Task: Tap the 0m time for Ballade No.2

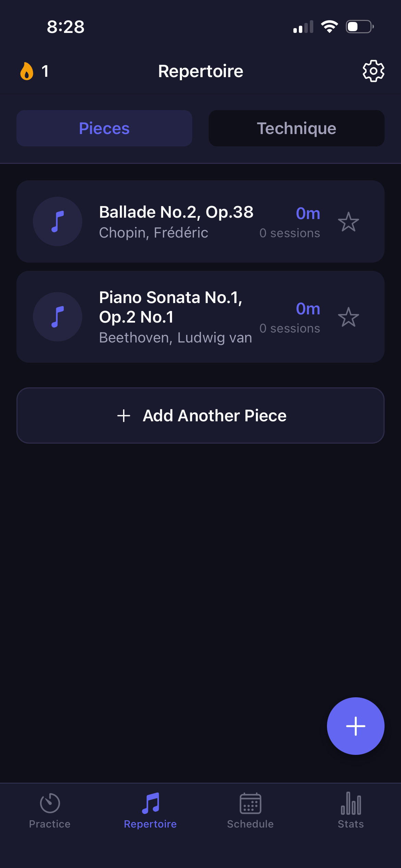Action: pos(308,214)
